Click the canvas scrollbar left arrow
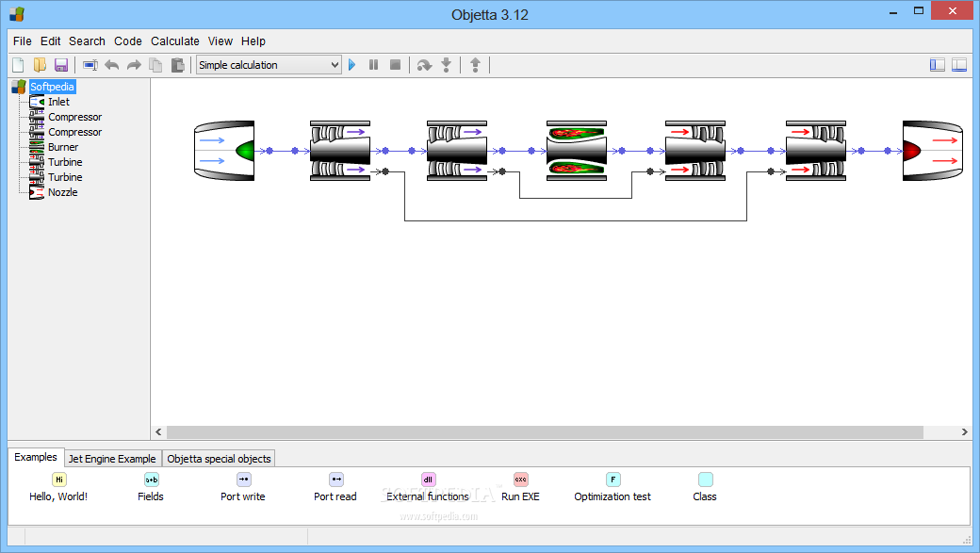The image size is (980, 553). [x=158, y=432]
